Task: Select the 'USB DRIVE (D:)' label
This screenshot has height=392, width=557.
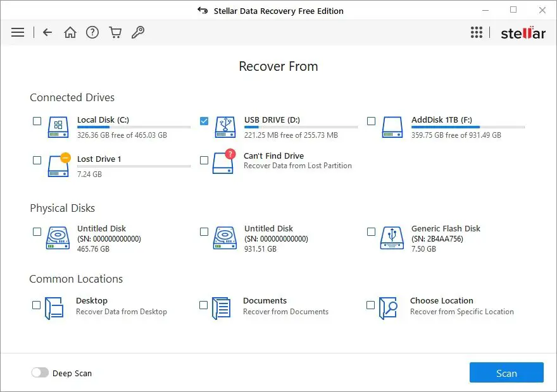Action: (x=272, y=120)
